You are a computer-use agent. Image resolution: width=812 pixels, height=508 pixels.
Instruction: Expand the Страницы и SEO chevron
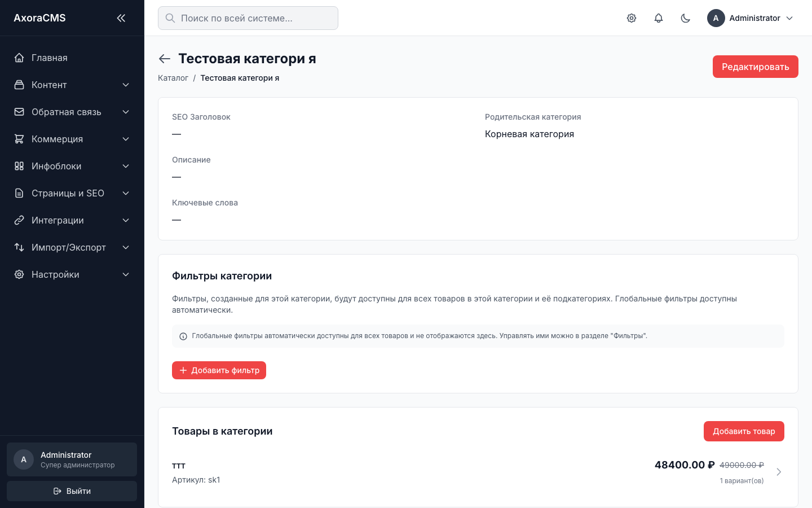(x=126, y=193)
